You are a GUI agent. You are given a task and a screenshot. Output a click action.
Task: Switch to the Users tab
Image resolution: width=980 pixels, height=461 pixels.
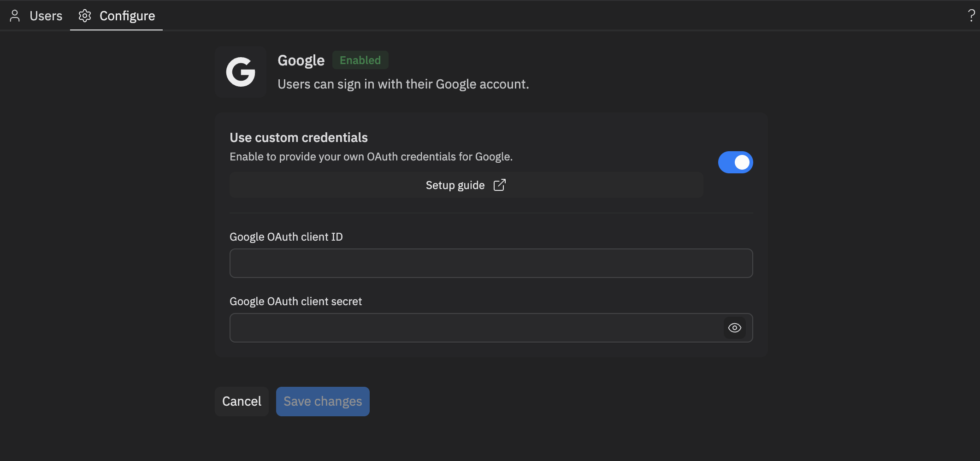[46, 15]
